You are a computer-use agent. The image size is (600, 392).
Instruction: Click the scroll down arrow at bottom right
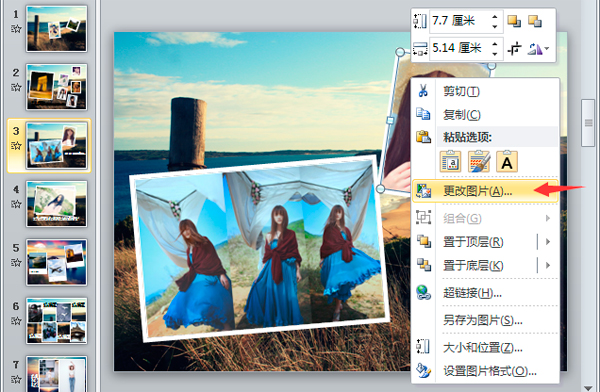(589, 388)
